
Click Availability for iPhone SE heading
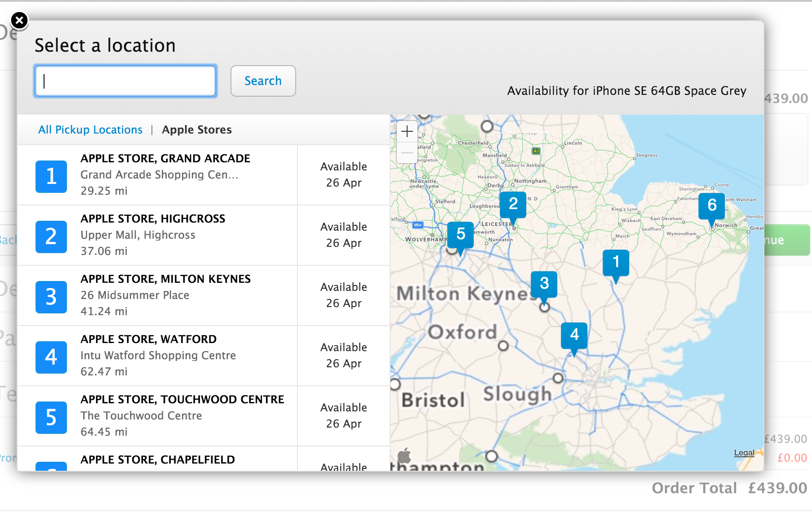coord(627,91)
